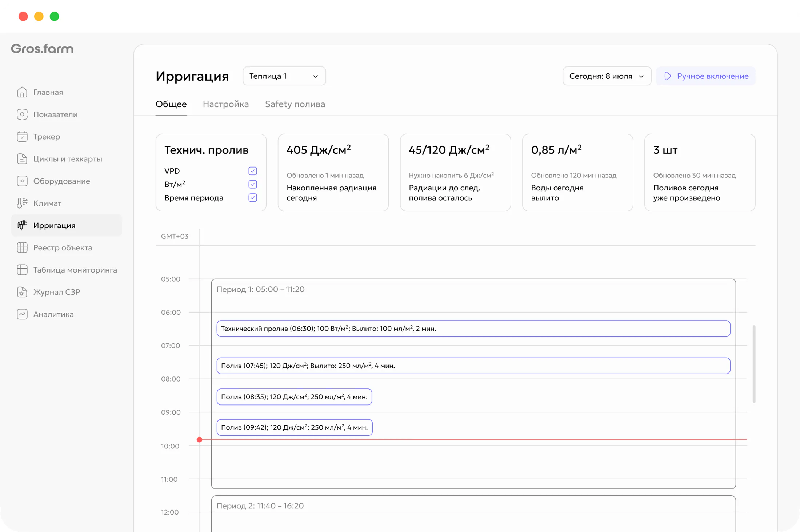This screenshot has height=532, width=800.
Task: Select the Полив (08:35) event
Action: pyautogui.click(x=294, y=397)
